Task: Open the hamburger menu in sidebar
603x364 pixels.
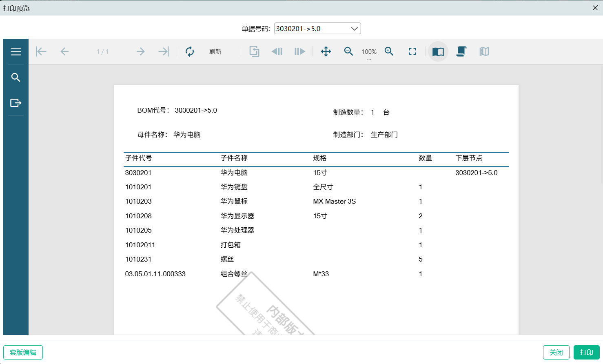Action: 16,51
